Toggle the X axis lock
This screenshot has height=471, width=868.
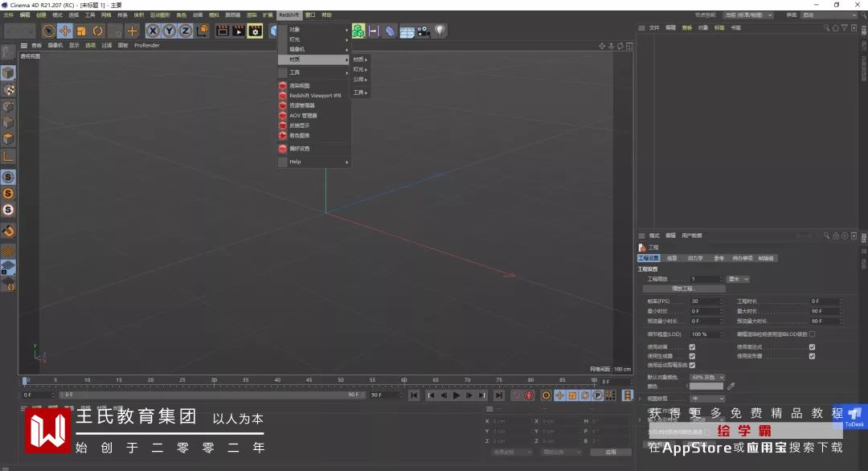(x=153, y=31)
